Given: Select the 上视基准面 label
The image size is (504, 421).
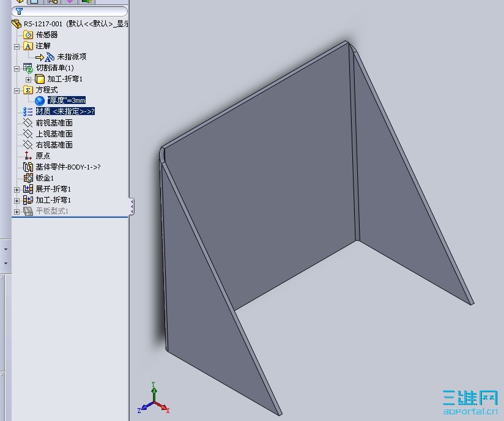Looking at the screenshot, I should click(54, 134).
